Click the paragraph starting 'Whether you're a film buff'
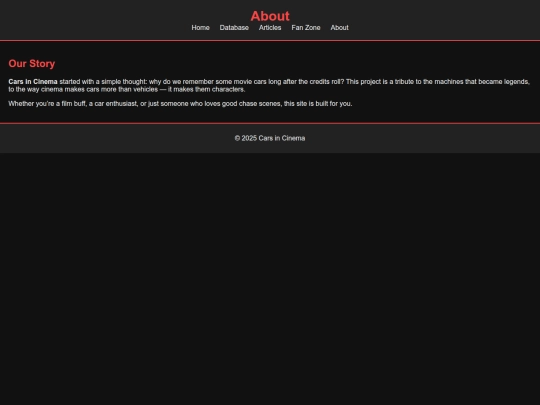Screen dimensions: 540x405 pyautogui.click(x=180, y=104)
